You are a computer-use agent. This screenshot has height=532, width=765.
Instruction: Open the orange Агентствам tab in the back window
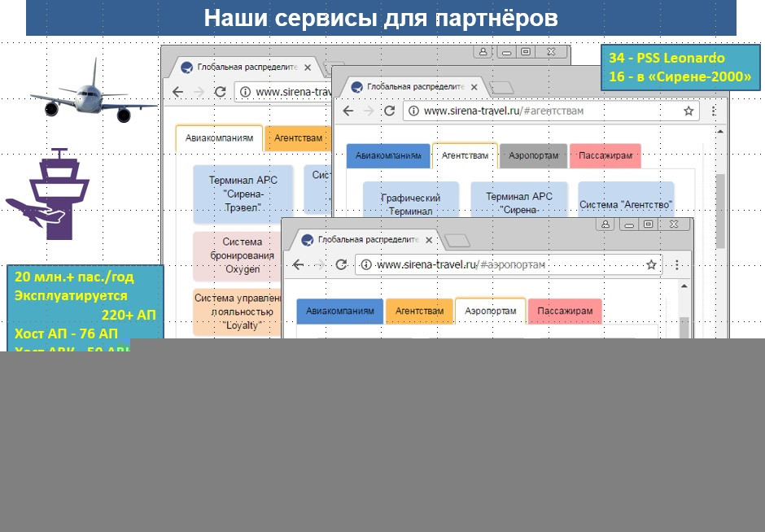(x=298, y=138)
